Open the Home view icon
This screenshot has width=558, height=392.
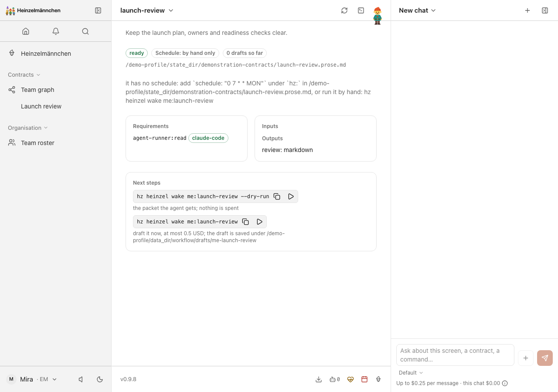pyautogui.click(x=26, y=31)
